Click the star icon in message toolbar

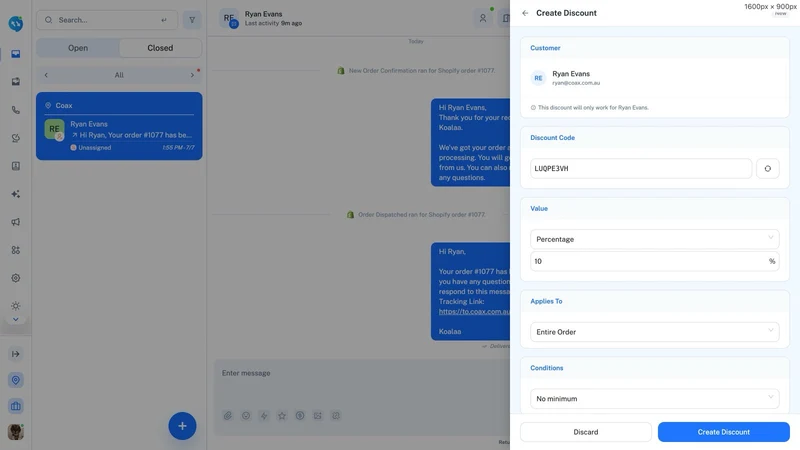coord(282,416)
